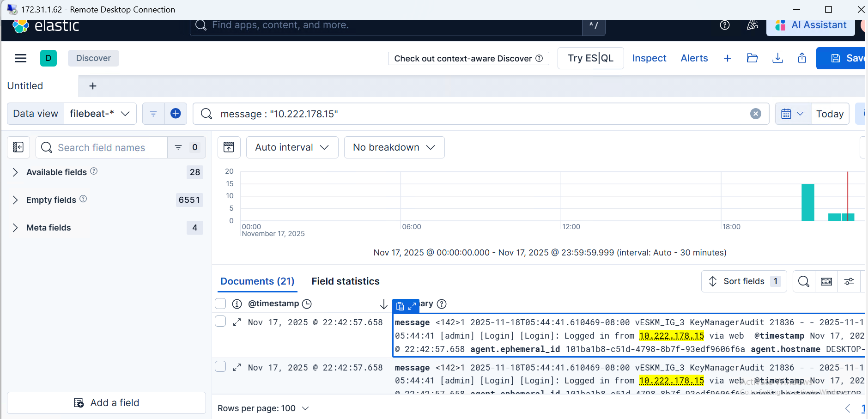Expand the Meta fields section
Screen dimensions: 868x419
tap(15, 228)
